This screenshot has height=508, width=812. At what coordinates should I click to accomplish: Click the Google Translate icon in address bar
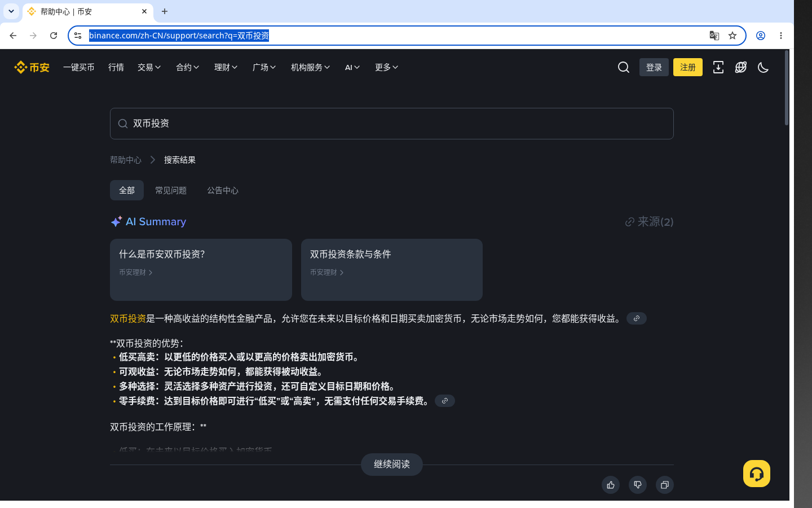point(714,36)
